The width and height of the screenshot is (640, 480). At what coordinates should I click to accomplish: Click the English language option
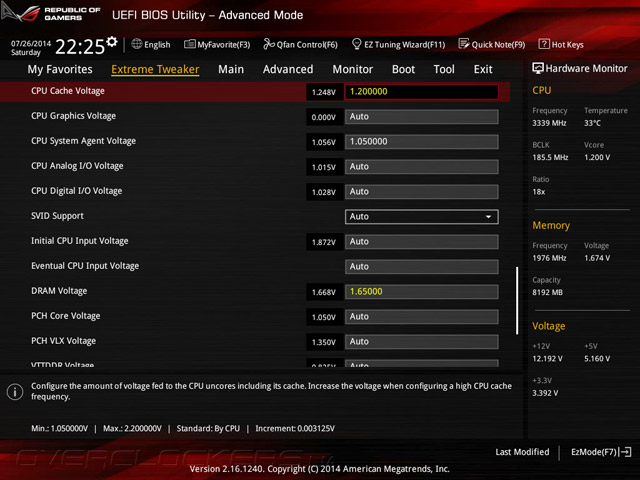(x=157, y=44)
